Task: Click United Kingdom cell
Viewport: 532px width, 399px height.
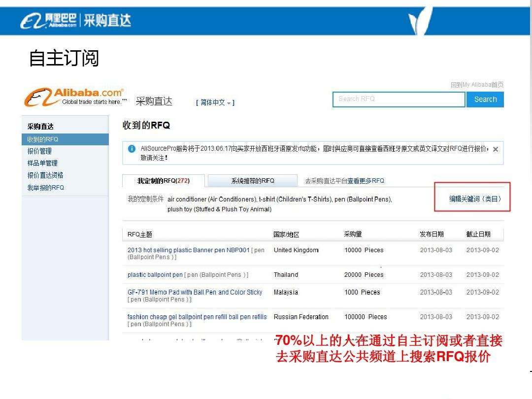Action: (x=296, y=250)
